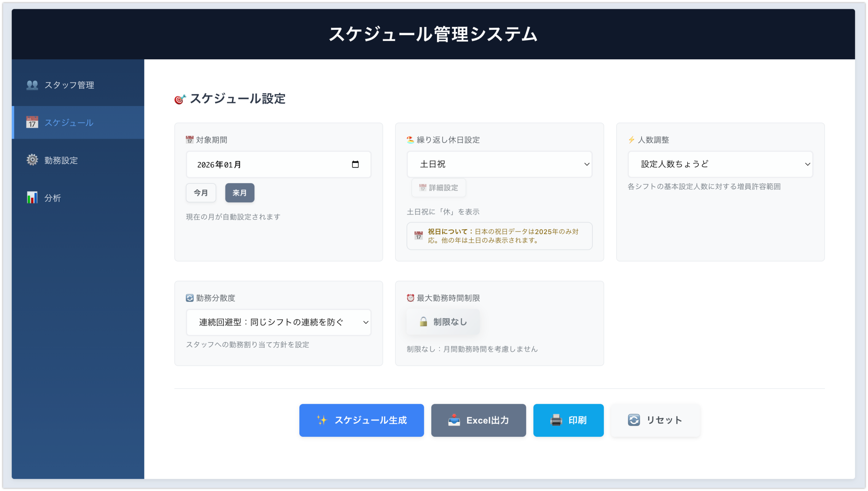Open the 繰り返し休日設定 dropdown showing 土日祝
Viewport: 868px width, 491px height.
(499, 164)
